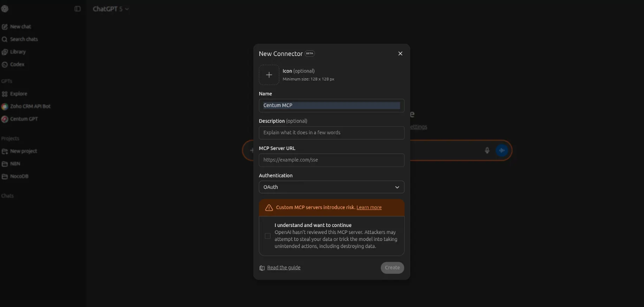This screenshot has width=644, height=307.
Task: Expand the Authentication OAuth dropdown
Action: (331, 187)
